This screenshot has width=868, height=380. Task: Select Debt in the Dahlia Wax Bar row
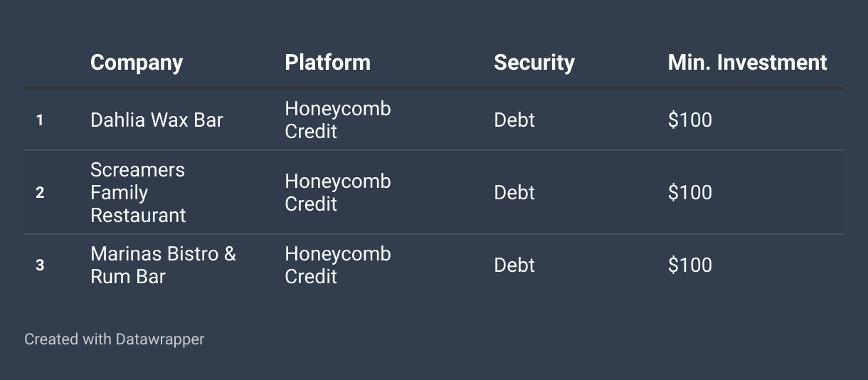point(514,120)
